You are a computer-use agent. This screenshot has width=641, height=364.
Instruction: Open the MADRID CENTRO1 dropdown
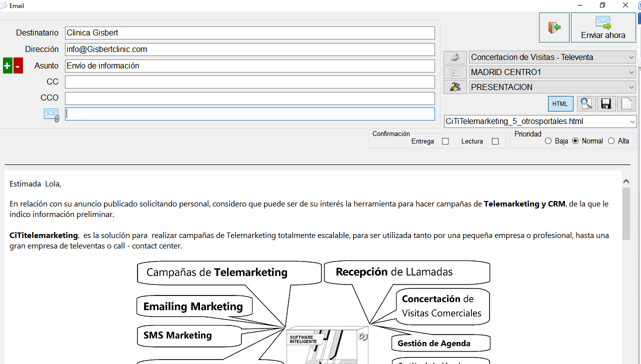click(552, 72)
